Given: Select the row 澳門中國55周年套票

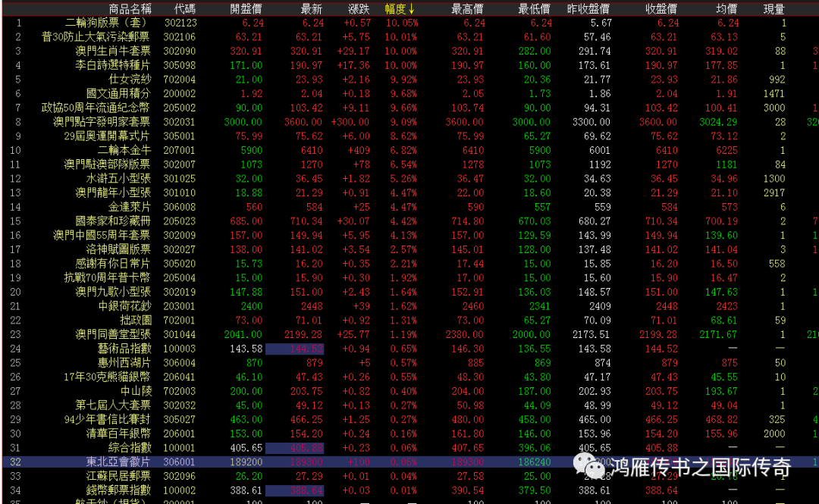Looking at the screenshot, I should [x=410, y=235].
